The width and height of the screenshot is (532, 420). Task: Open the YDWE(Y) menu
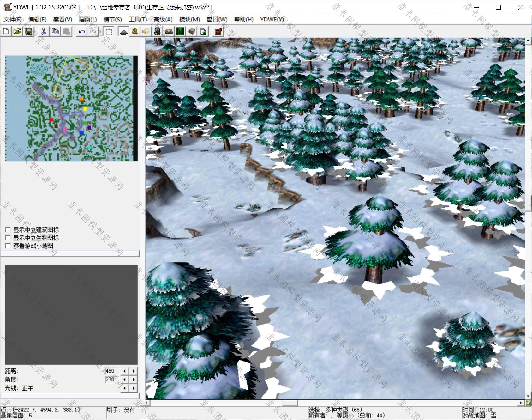coord(272,20)
